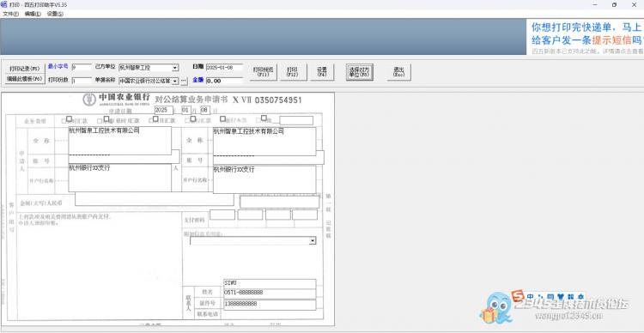Expand the 单据名称 document type dropdown

coord(175,81)
